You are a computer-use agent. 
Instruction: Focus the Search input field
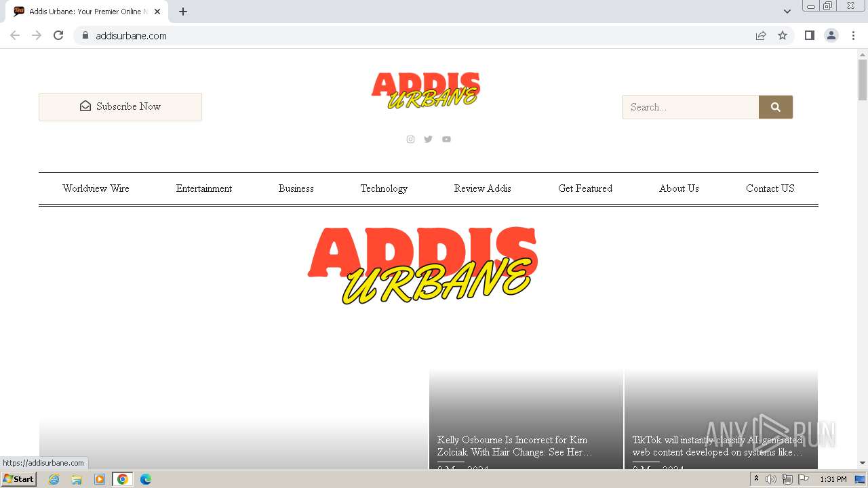[690, 107]
